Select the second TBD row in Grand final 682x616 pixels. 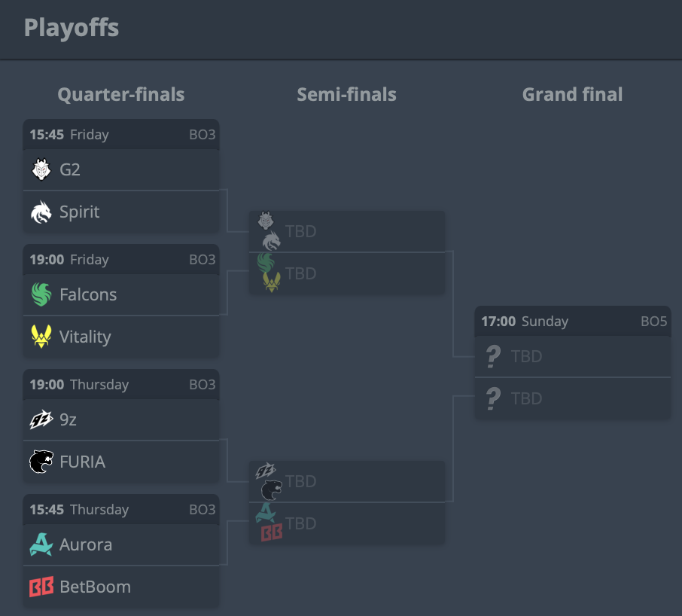572,398
